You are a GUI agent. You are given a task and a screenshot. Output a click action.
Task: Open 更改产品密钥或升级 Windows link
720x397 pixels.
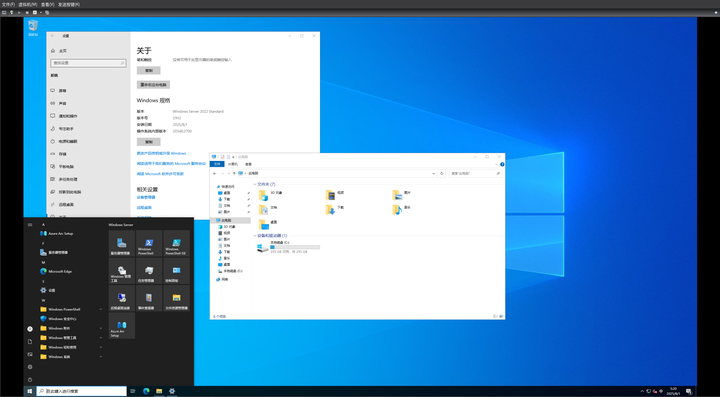click(x=161, y=153)
